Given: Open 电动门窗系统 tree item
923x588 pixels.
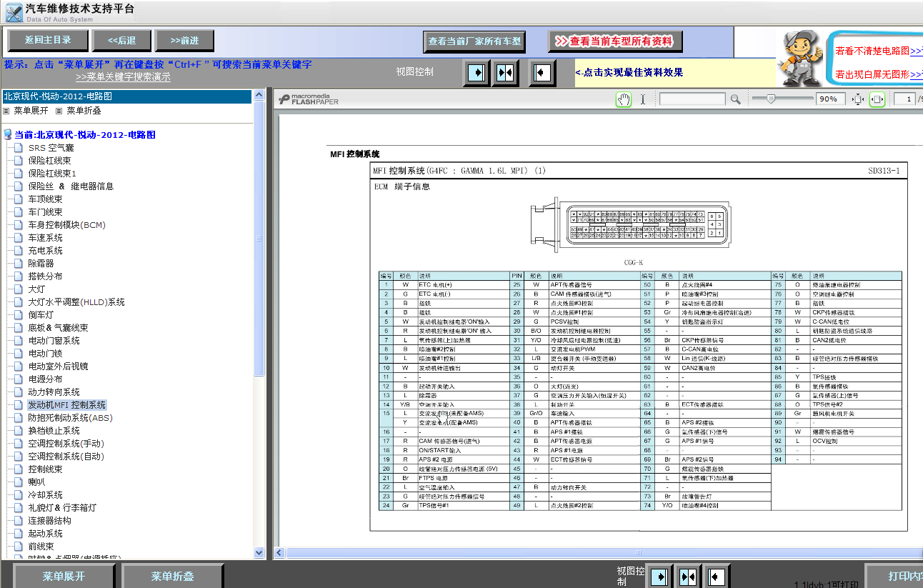Looking at the screenshot, I should coord(54,341).
